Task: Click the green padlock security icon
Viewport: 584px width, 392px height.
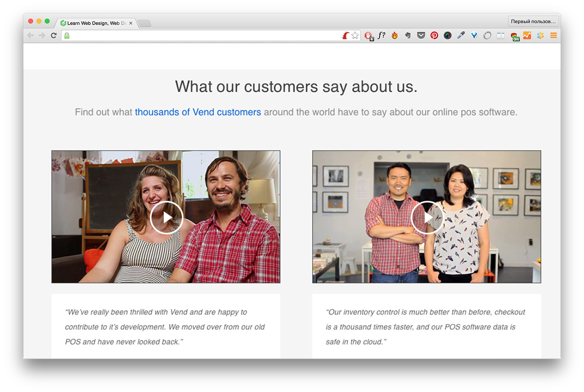Action: (67, 36)
